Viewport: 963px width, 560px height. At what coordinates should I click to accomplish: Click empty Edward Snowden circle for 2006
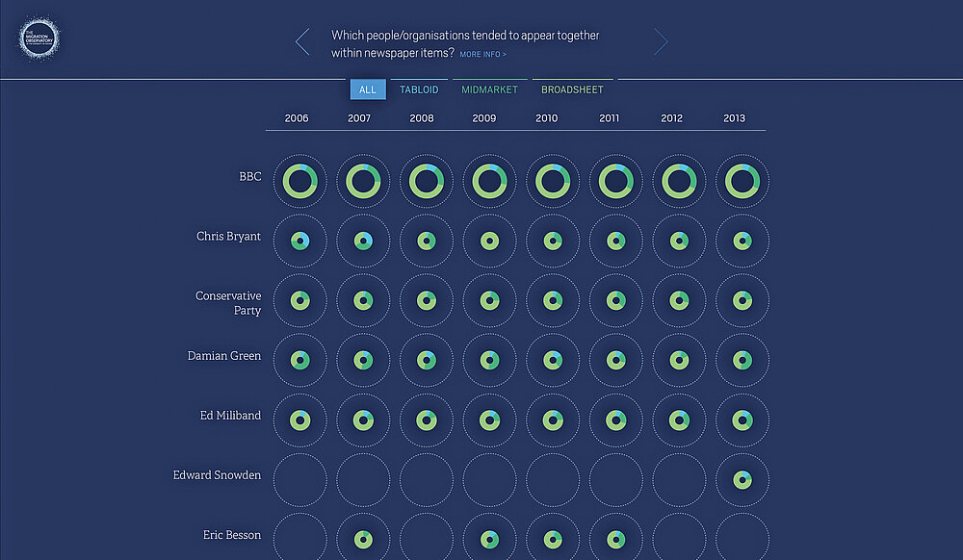[299, 479]
